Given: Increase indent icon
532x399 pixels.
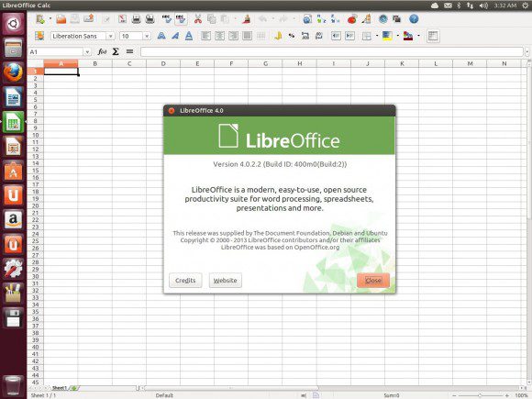Looking at the screenshot, I should coord(349,36).
